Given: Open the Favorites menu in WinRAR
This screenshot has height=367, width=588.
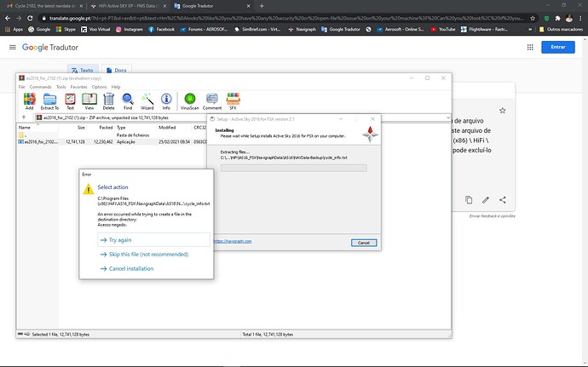Looking at the screenshot, I should pyautogui.click(x=78, y=87).
